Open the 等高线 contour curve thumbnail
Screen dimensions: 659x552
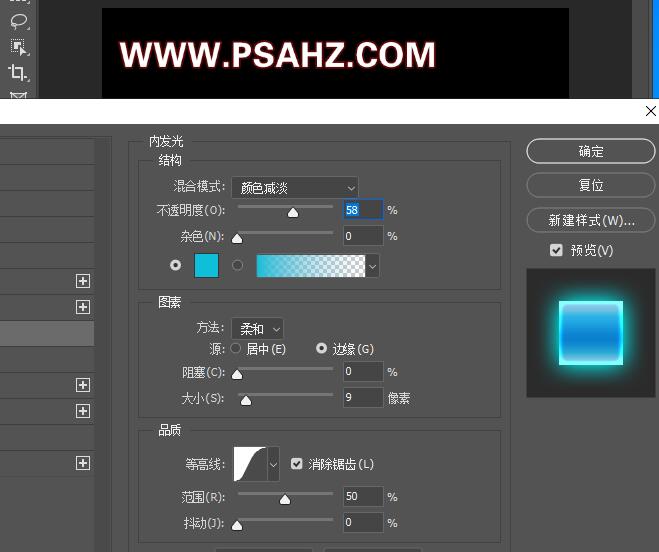click(250, 464)
